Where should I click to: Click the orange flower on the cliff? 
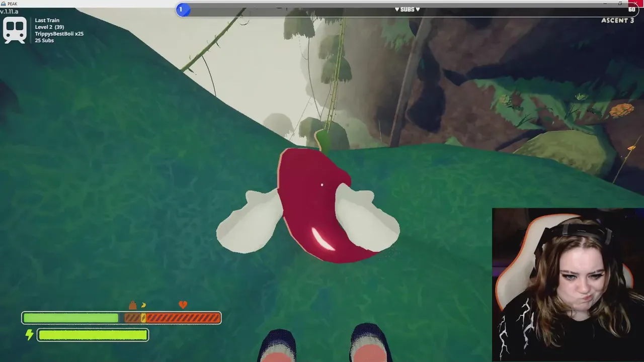point(622,110)
